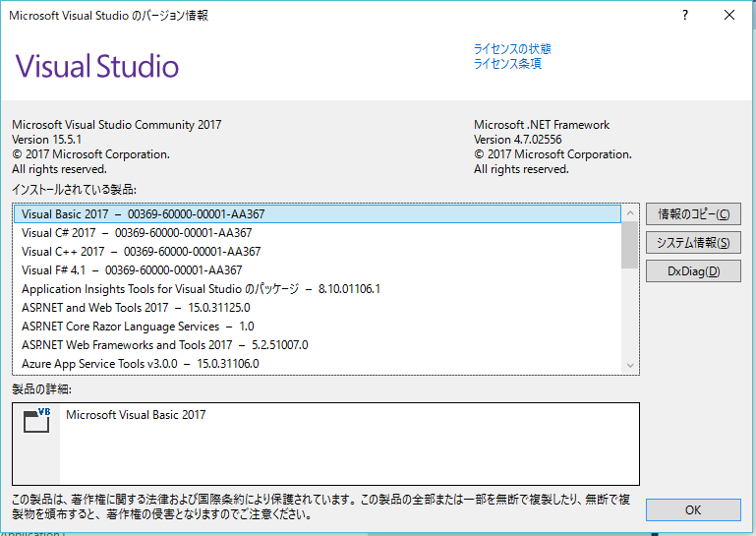Click the VB product icon in details
Screen dimensions: 756x536
tap(36, 420)
